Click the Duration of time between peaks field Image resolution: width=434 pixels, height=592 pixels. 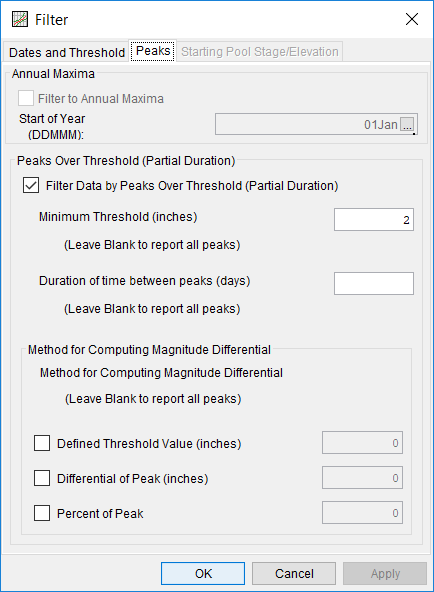(x=374, y=283)
